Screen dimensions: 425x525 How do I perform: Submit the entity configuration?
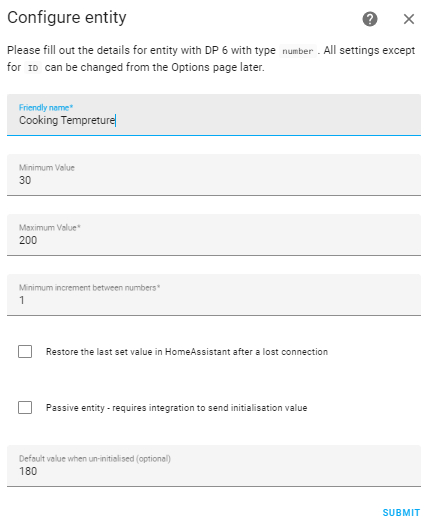click(x=401, y=513)
